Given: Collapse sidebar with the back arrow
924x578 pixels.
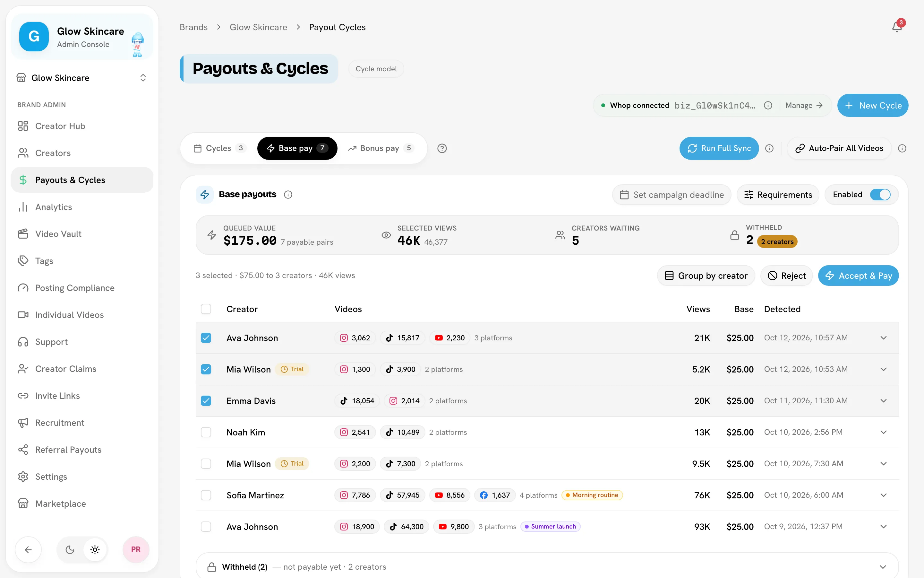Looking at the screenshot, I should point(28,550).
